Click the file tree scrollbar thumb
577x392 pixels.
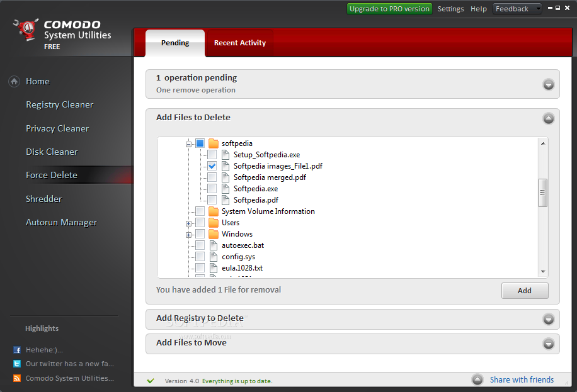click(542, 193)
